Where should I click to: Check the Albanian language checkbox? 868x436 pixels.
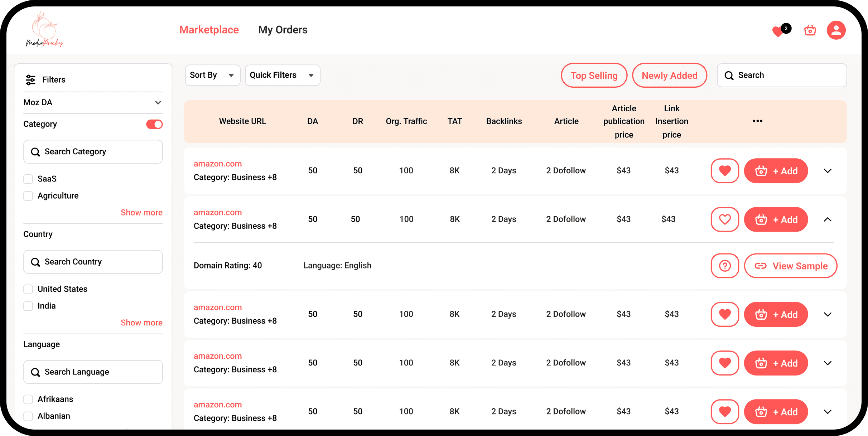(x=28, y=416)
